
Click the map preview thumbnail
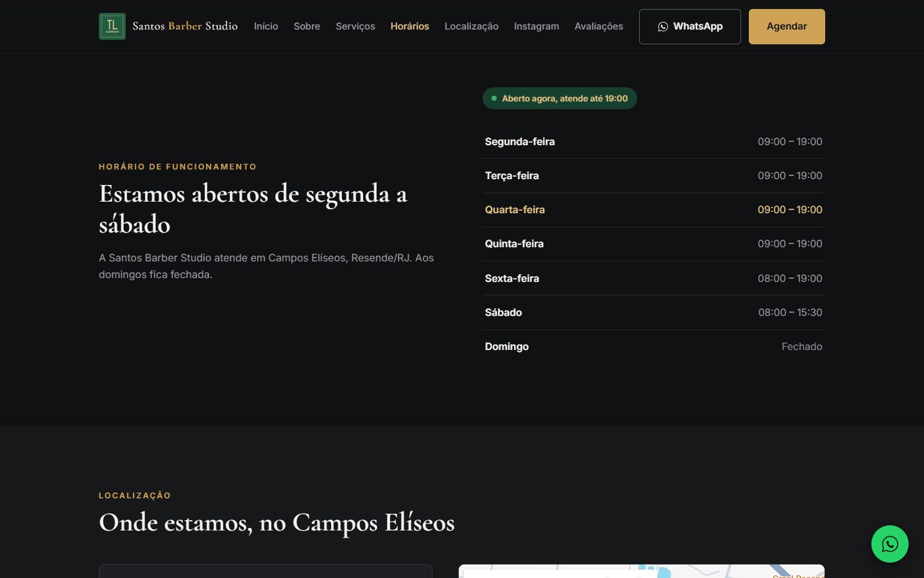coord(642,571)
